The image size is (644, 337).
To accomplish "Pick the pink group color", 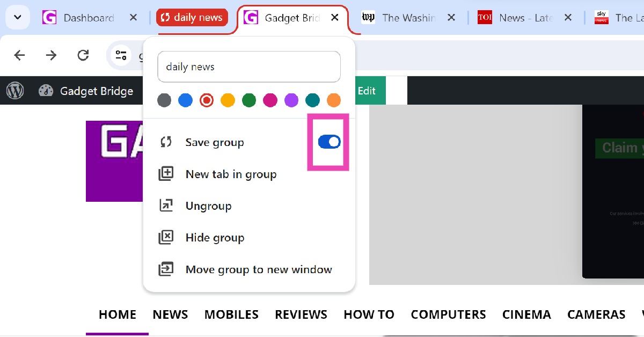I will pos(270,100).
